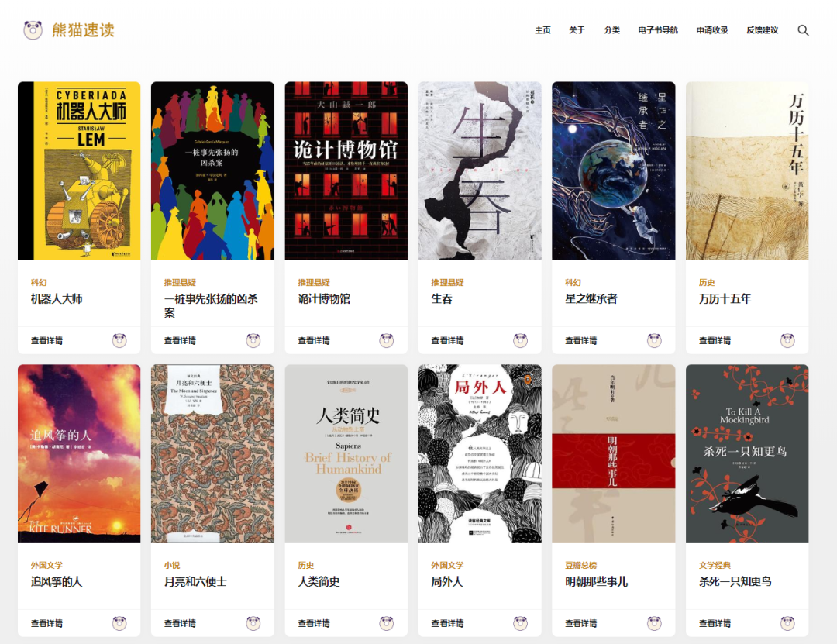
Task: Select the 豆瓣总榜 tag on 明朝那些事儿
Action: [x=580, y=565]
